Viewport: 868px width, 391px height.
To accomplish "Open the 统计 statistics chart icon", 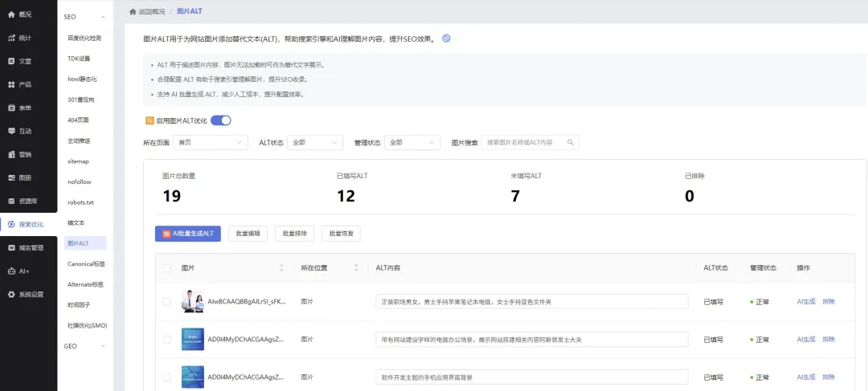I will click(11, 39).
